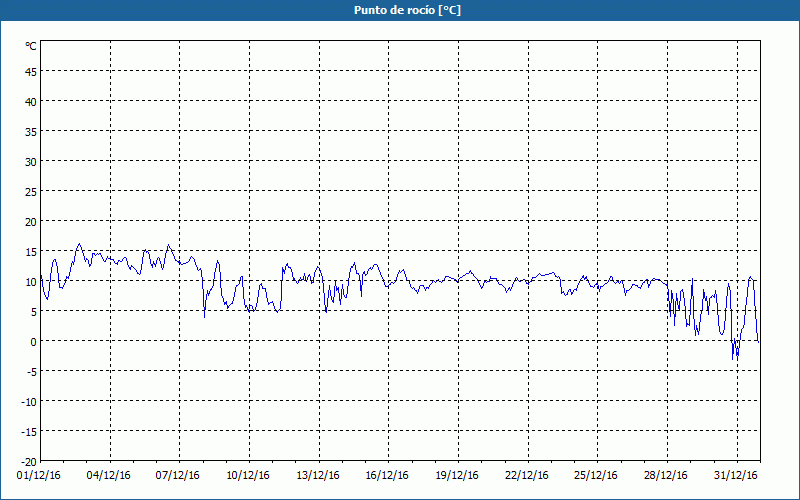
Task: Select the 25 value on the Y axis
Action: (31, 192)
